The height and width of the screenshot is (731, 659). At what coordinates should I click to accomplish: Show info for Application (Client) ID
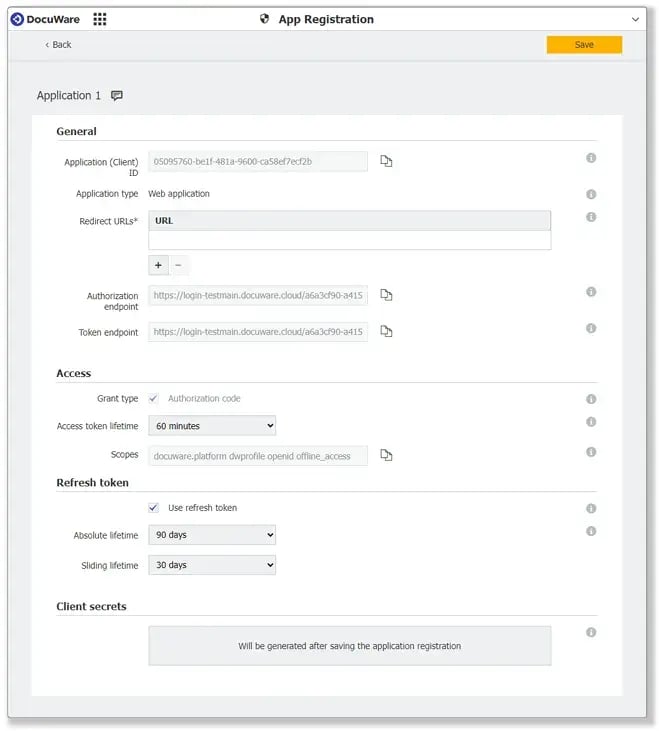click(591, 158)
